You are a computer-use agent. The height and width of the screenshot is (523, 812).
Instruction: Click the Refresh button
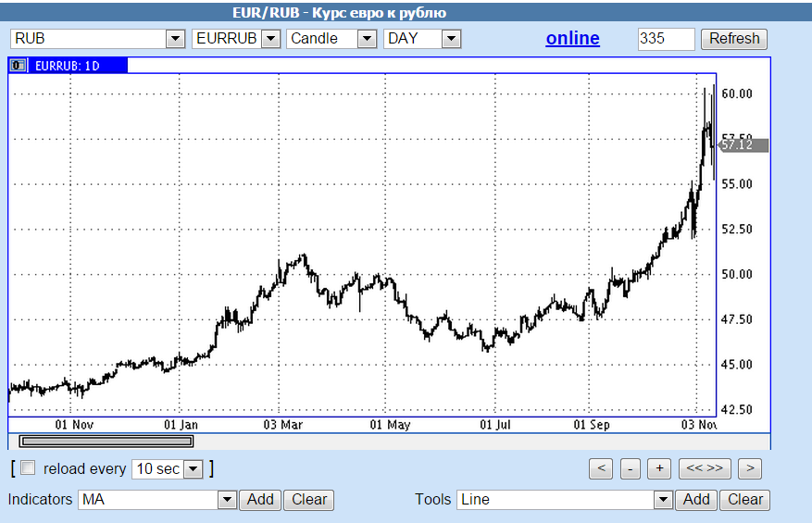coord(734,39)
